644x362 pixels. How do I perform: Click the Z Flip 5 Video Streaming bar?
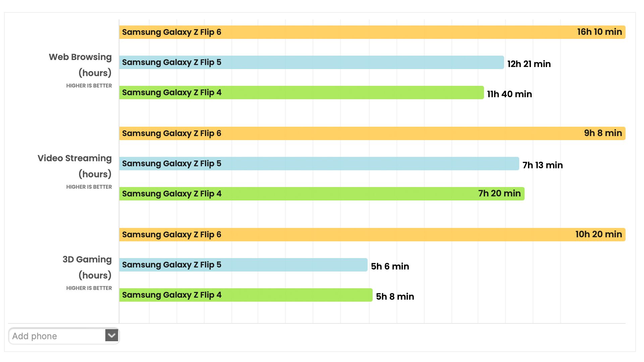pyautogui.click(x=319, y=164)
